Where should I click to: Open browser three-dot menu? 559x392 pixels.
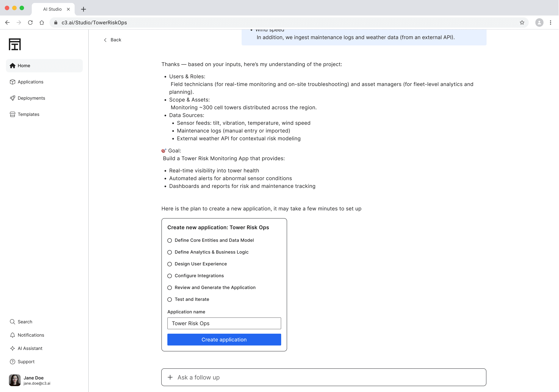(x=550, y=23)
